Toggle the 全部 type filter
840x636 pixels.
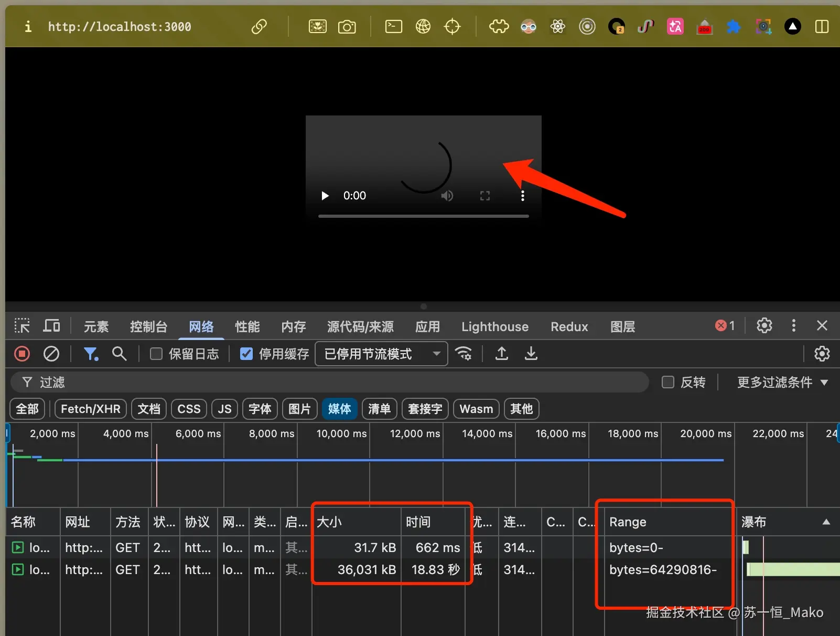pyautogui.click(x=27, y=409)
